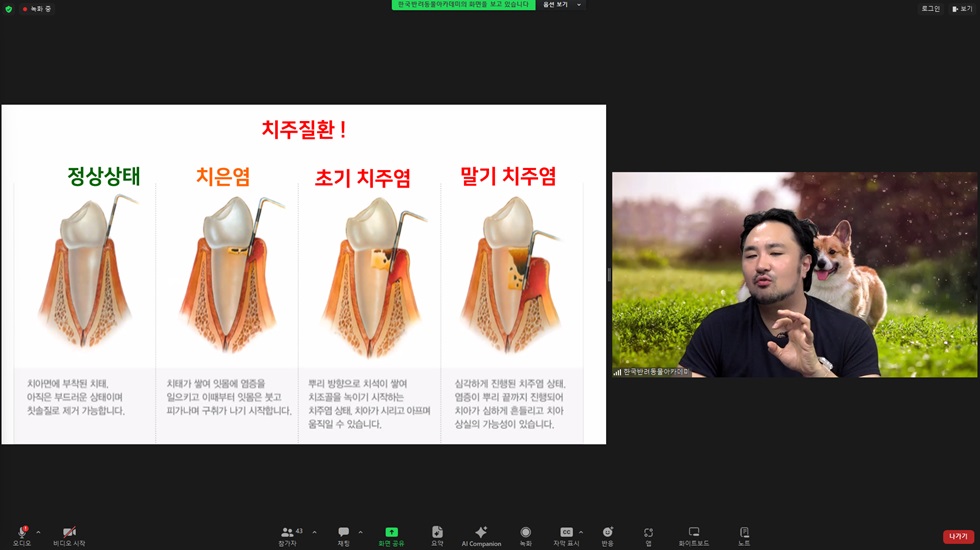Unmute the microphone audio icon
The width and height of the screenshot is (980, 550).
coord(22,532)
